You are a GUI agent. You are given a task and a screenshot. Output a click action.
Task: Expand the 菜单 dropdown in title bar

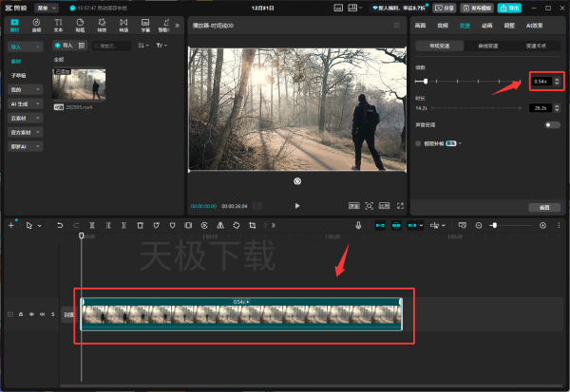(x=46, y=8)
